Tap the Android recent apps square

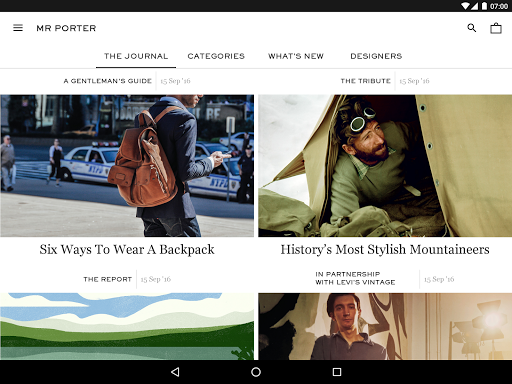337,372
